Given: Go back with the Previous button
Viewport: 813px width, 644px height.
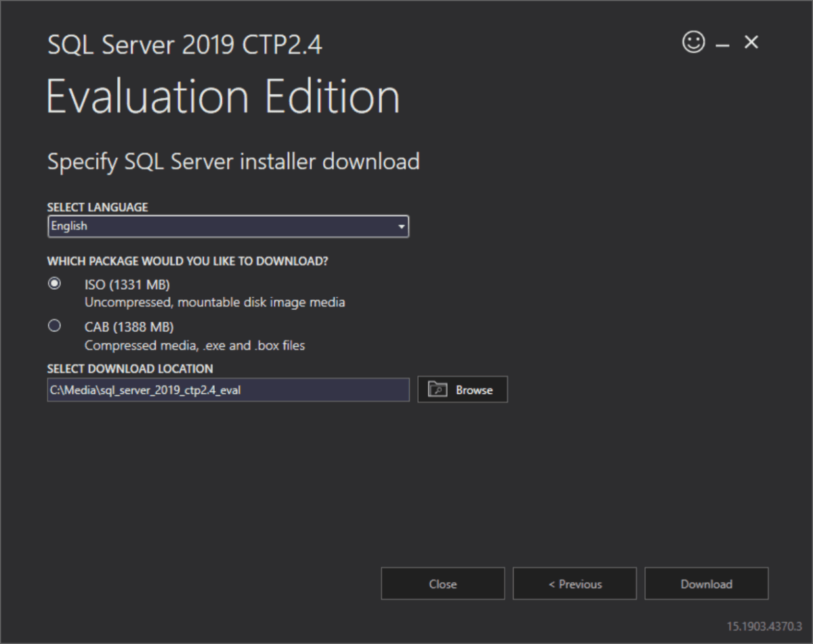Looking at the screenshot, I should tap(575, 583).
